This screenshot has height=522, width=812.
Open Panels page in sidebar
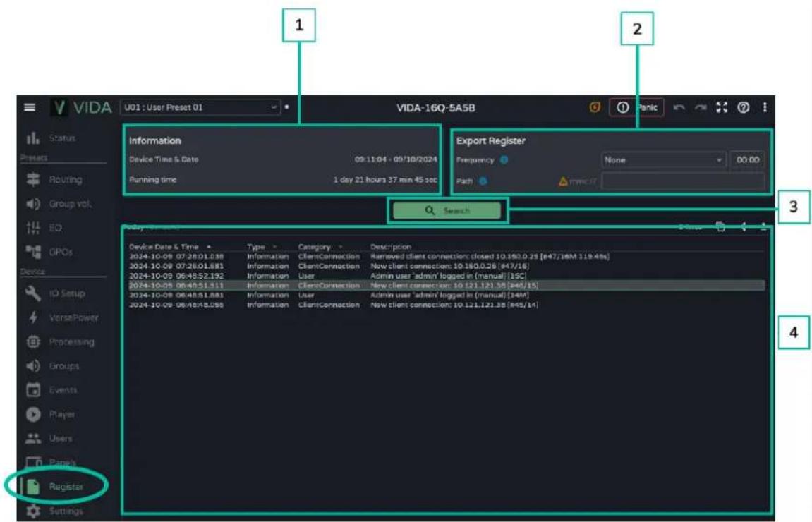click(51, 462)
